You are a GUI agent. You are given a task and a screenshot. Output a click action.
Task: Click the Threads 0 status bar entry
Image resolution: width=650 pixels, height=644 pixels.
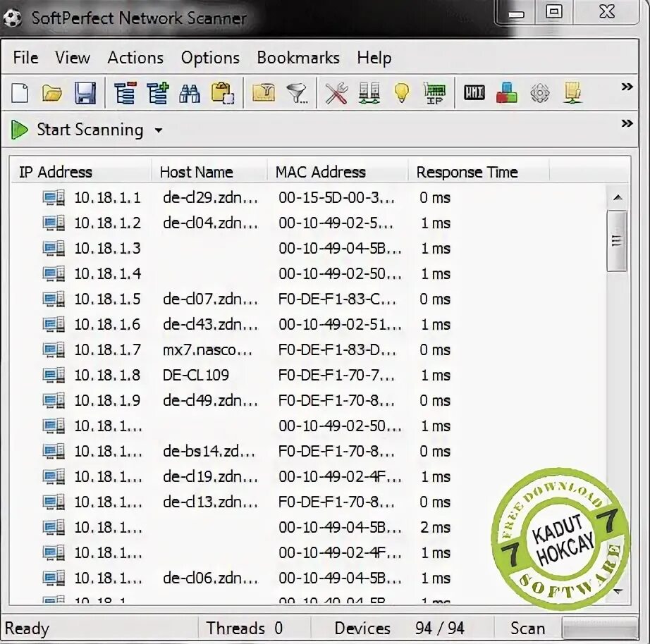tap(245, 628)
